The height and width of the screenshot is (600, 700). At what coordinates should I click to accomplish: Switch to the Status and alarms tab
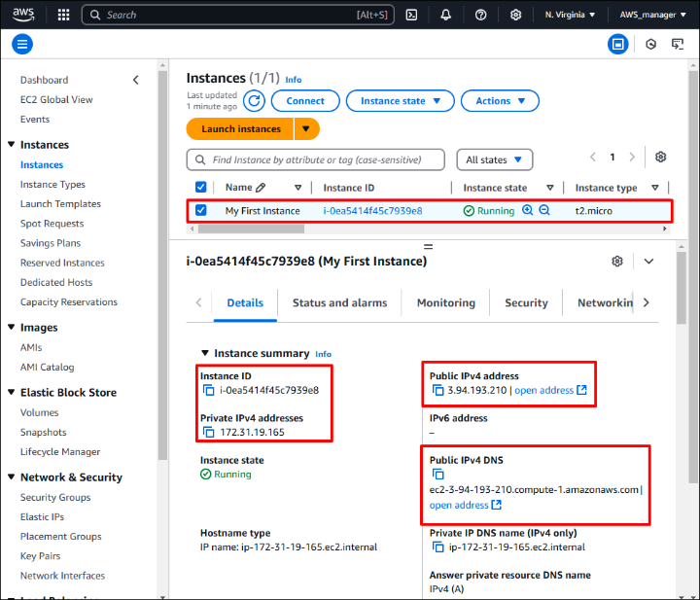pos(339,303)
